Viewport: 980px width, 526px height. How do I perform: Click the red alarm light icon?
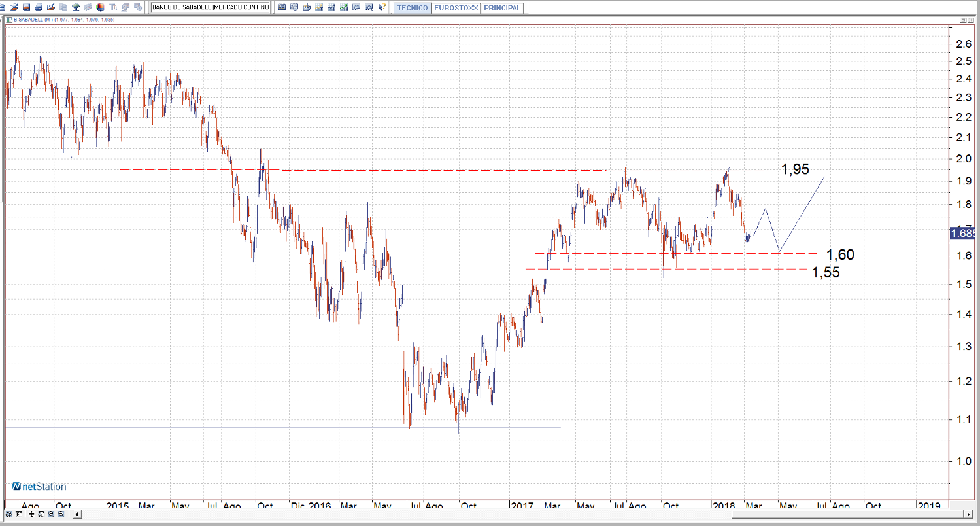(x=101, y=7)
